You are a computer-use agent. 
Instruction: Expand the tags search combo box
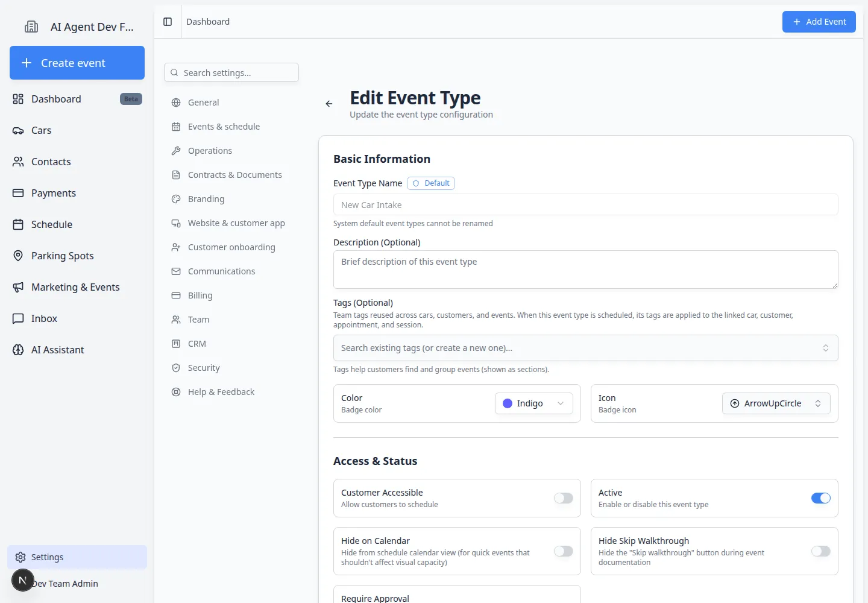tap(586, 348)
